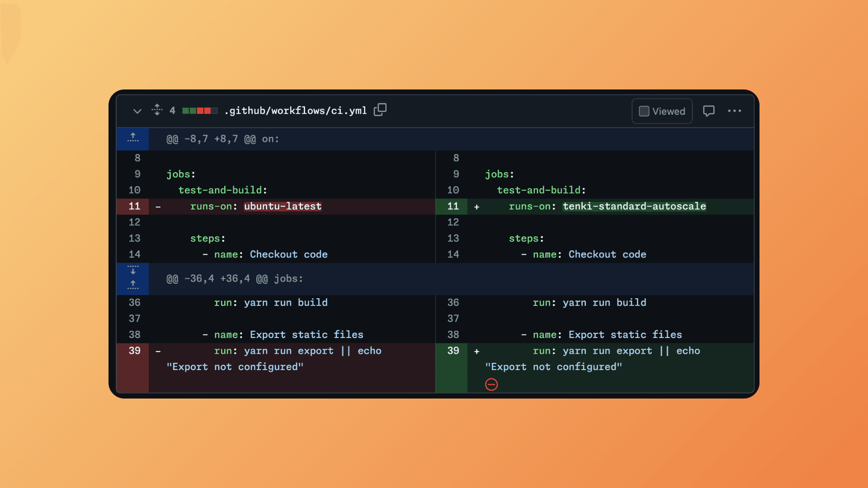The width and height of the screenshot is (868, 488).
Task: Click the .github/workflows/ci.yml filename link
Action: click(295, 111)
